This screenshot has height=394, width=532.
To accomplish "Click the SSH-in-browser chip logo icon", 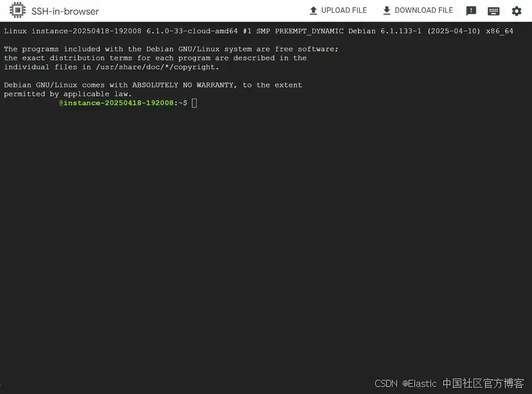I will tap(17, 10).
